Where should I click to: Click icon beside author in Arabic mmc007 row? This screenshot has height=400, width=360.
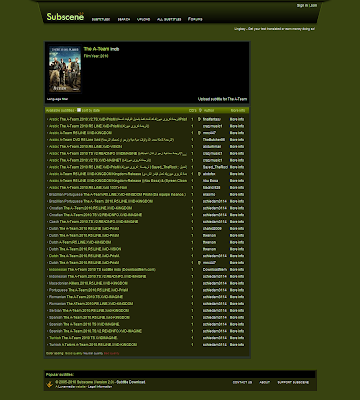(x=199, y=133)
